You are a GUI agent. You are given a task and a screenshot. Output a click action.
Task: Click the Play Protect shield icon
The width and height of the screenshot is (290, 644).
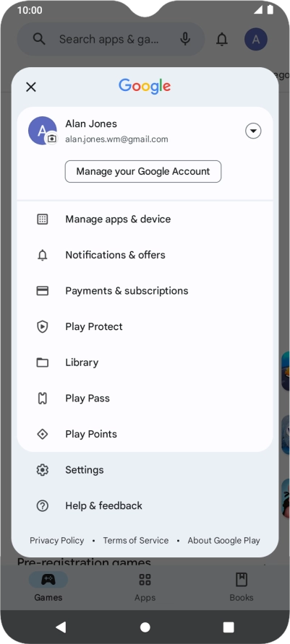point(43,326)
